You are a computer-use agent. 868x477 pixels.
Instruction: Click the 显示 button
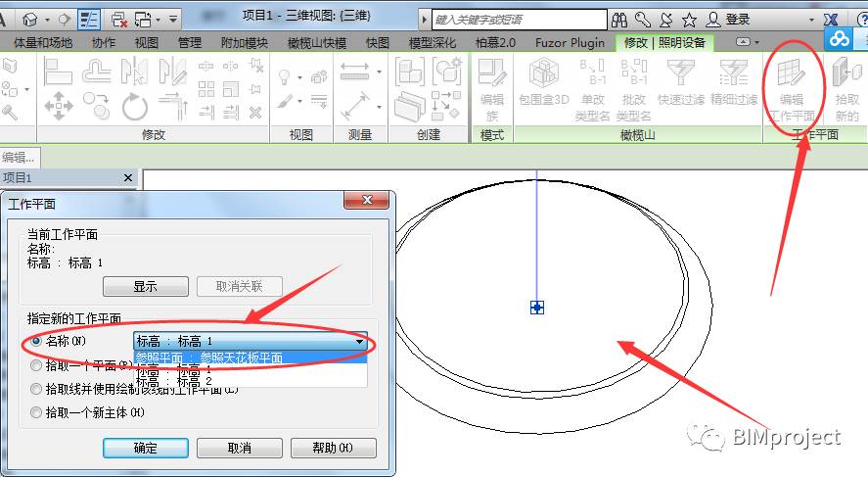point(146,286)
